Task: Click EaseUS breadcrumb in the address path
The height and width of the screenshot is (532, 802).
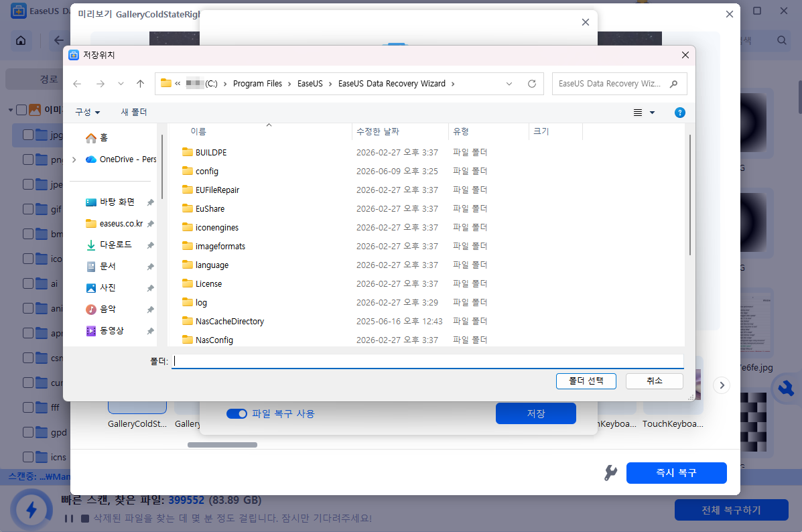Action: coord(310,84)
